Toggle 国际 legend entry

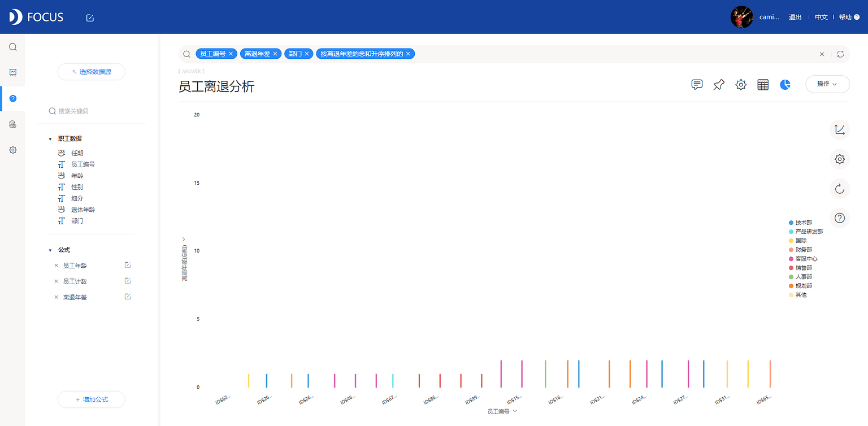click(x=798, y=241)
